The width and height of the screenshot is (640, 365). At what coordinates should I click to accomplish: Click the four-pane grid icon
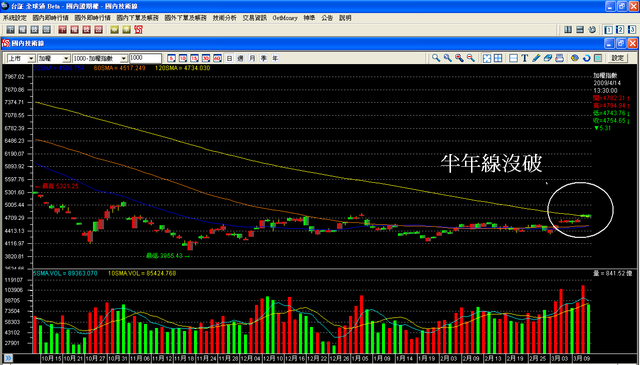[x=498, y=58]
